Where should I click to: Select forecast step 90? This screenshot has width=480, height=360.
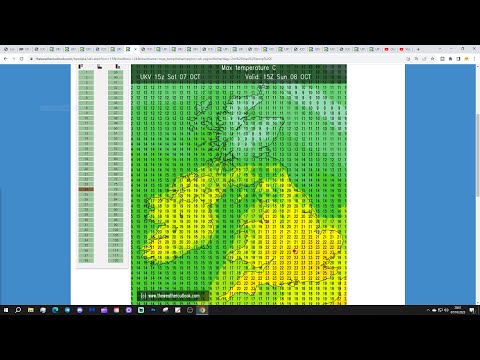click(x=116, y=209)
